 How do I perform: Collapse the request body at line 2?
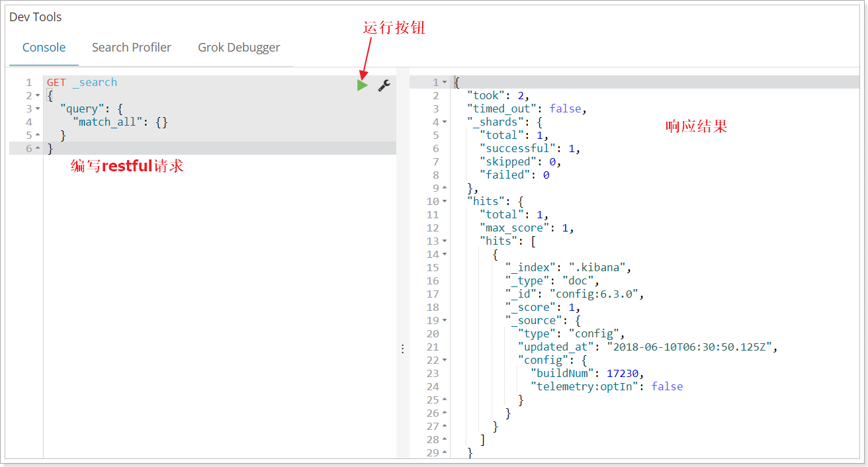click(38, 96)
